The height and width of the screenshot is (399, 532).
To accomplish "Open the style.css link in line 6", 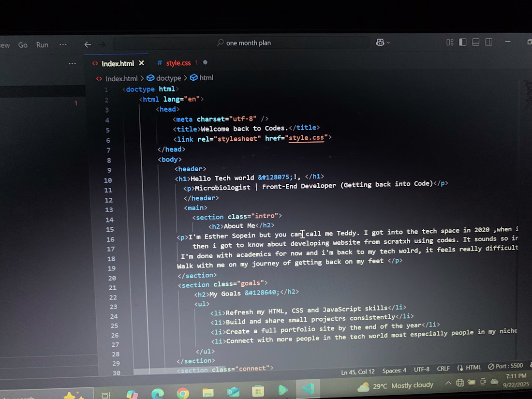I will coord(306,138).
